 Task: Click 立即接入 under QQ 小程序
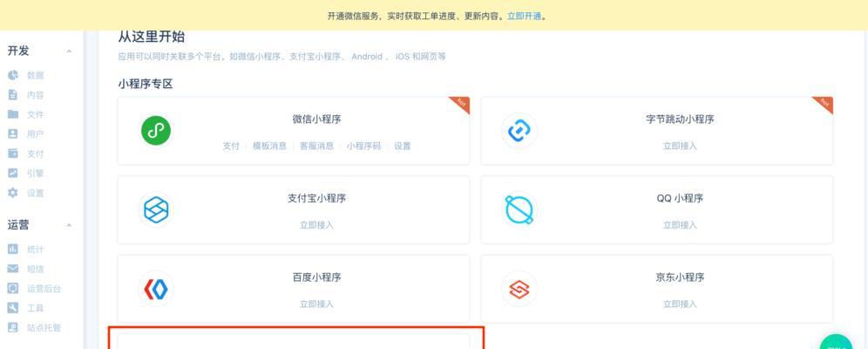(680, 225)
